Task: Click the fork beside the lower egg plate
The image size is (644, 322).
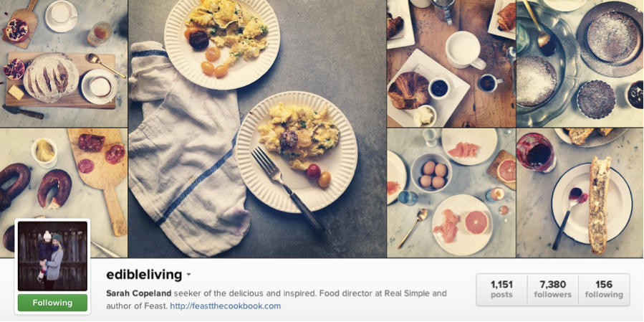Action: click(x=287, y=189)
